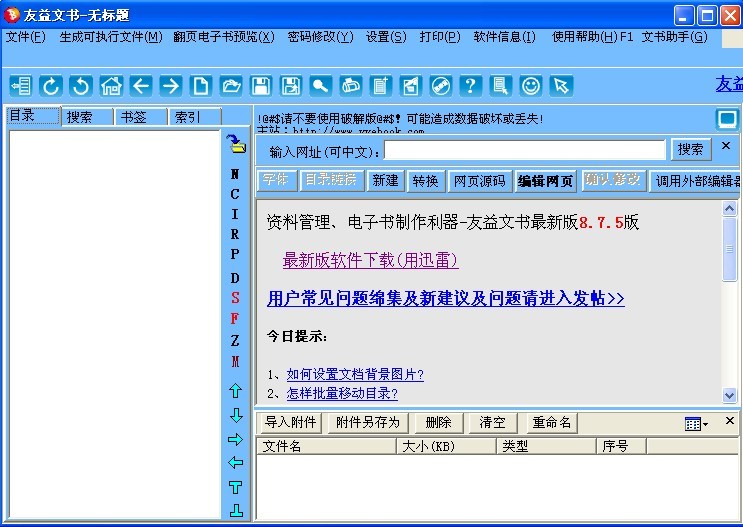Create a new document via blank page icon
This screenshot has height=527, width=743.
click(201, 86)
